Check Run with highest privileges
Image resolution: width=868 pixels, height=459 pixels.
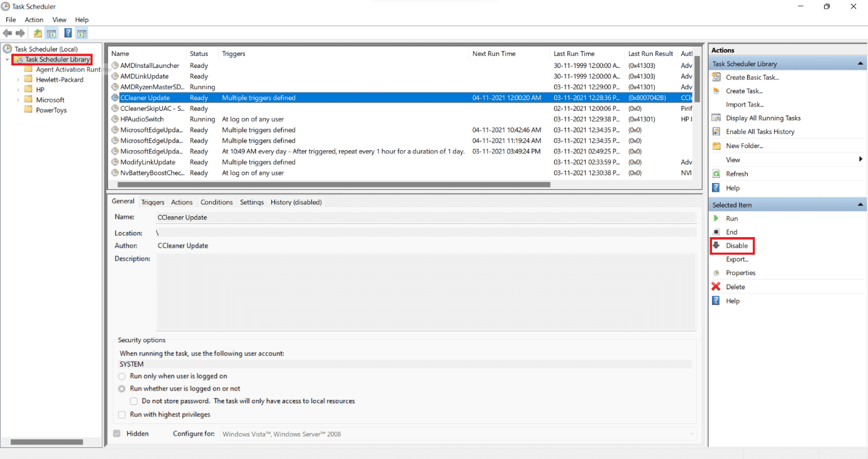(122, 414)
